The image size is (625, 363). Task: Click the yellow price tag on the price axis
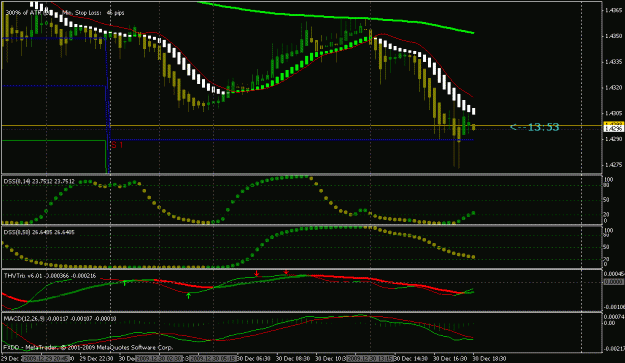[x=613, y=124]
